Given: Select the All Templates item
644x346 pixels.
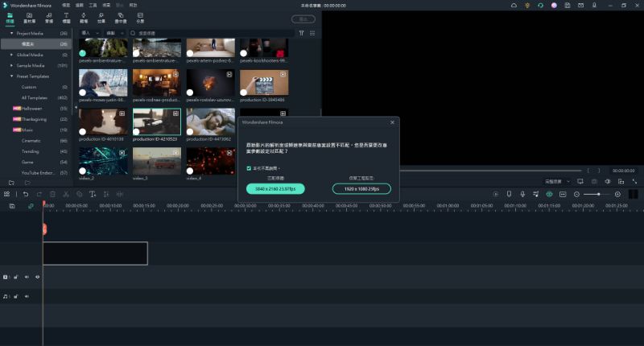Looking at the screenshot, I should [36, 97].
